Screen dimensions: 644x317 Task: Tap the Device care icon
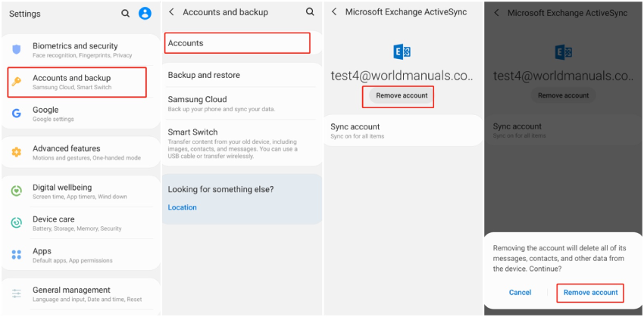[17, 222]
